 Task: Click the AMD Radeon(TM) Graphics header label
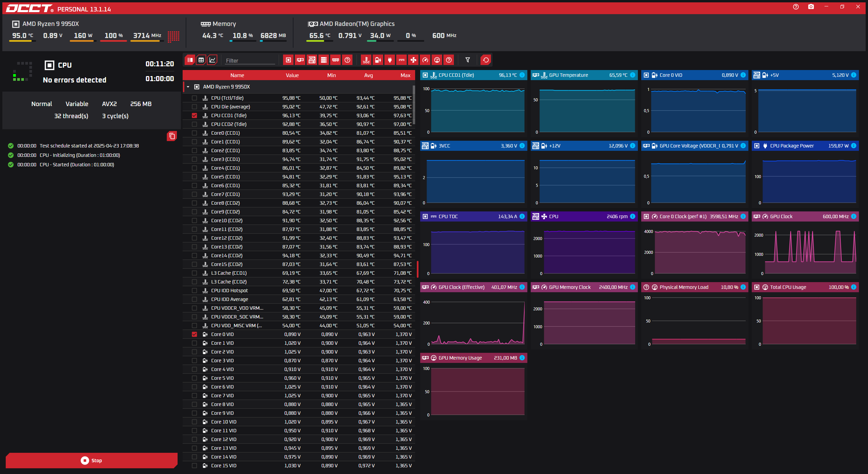pyautogui.click(x=357, y=24)
